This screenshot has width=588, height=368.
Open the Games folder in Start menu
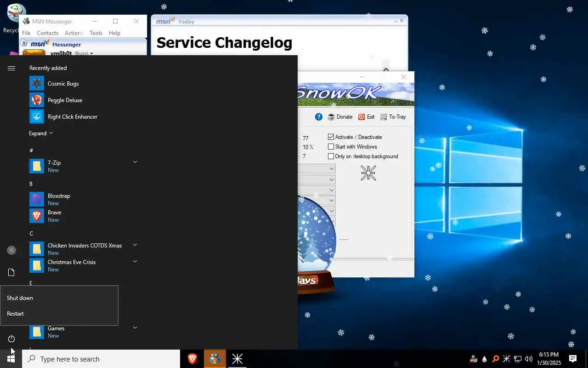click(x=83, y=332)
